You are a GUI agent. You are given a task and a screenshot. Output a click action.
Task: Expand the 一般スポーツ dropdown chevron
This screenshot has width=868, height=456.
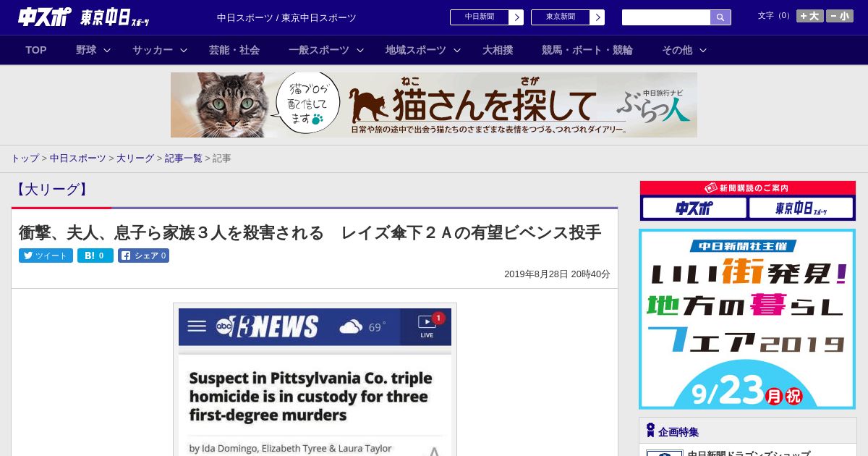tap(360, 51)
